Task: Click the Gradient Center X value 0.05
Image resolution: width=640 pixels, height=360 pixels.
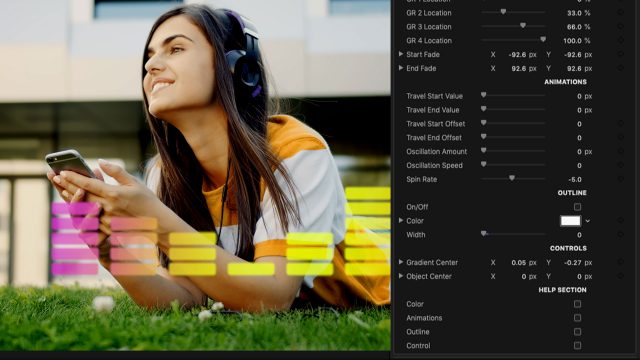Action: coord(518,262)
